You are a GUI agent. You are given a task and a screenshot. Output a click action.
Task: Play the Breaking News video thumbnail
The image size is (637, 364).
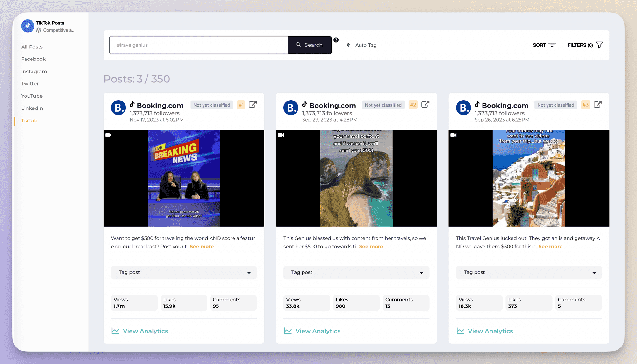tap(184, 178)
